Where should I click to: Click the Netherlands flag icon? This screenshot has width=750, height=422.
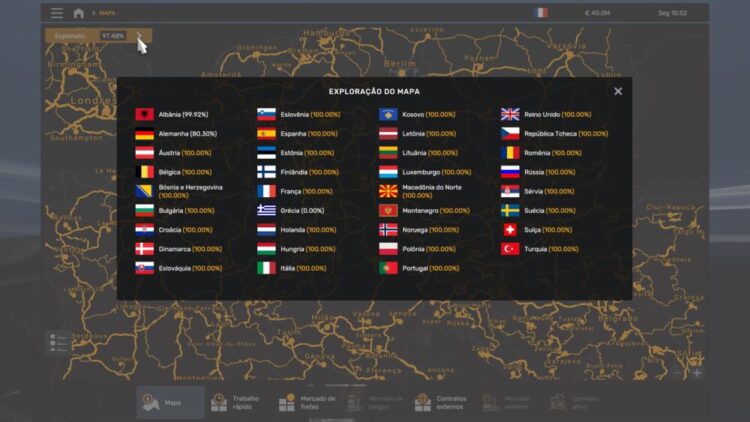[x=266, y=230]
